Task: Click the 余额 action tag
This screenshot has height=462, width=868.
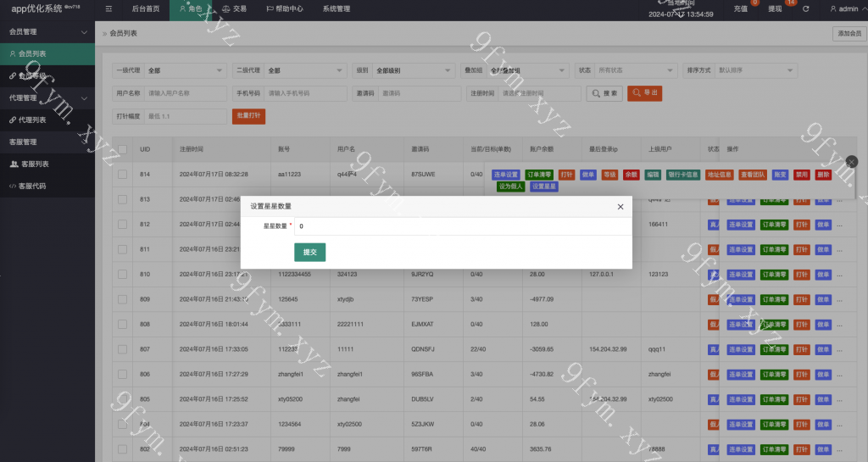Action: pos(631,175)
